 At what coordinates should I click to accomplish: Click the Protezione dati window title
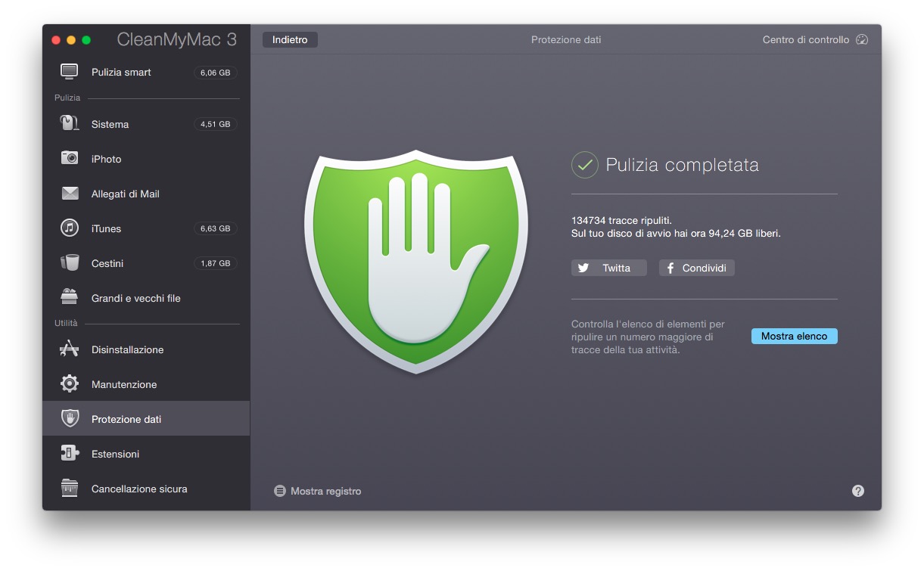pyautogui.click(x=566, y=39)
